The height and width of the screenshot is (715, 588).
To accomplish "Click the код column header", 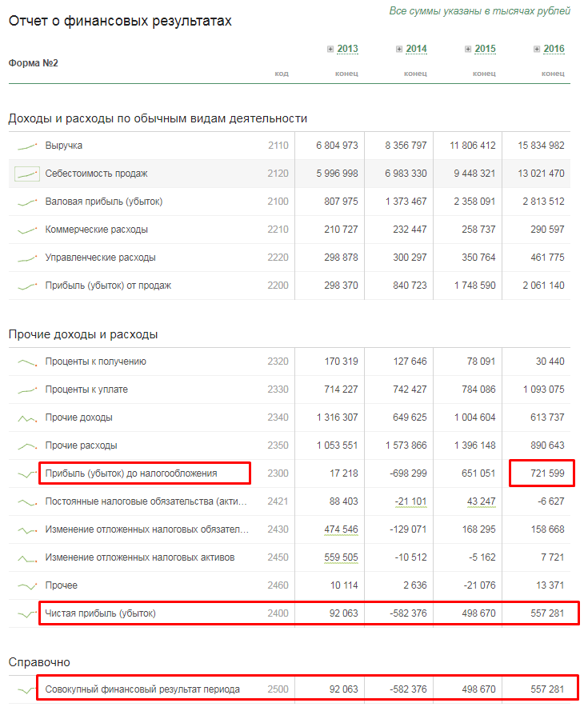I will coord(282,74).
